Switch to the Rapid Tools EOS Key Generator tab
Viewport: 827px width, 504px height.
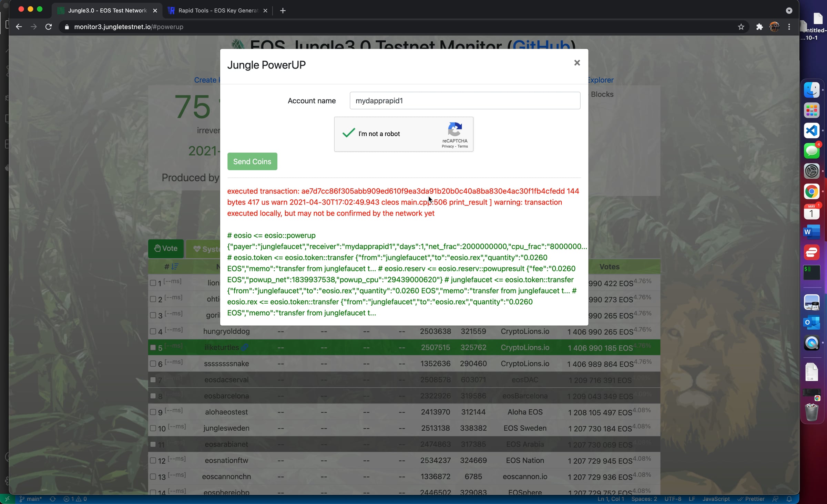[218, 11]
